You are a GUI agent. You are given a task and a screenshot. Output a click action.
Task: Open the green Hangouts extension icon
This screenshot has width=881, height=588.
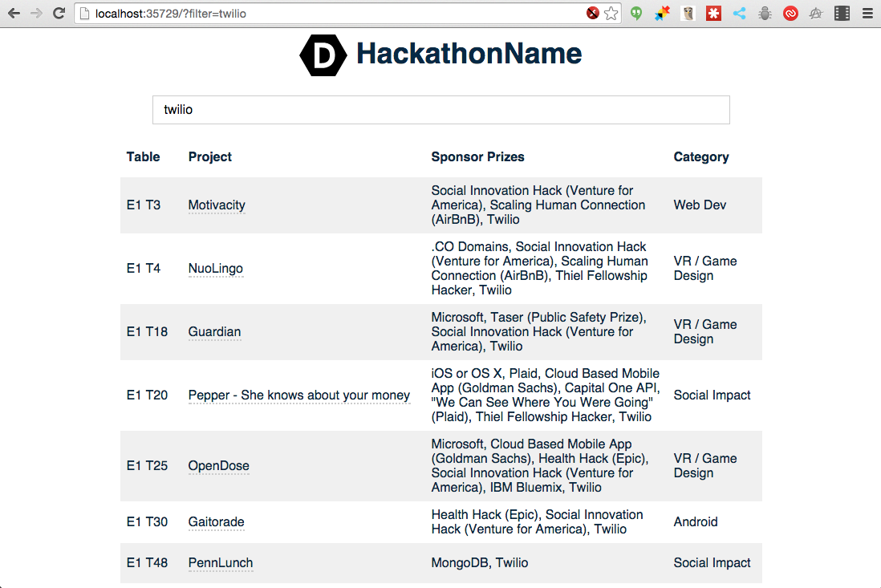point(636,14)
